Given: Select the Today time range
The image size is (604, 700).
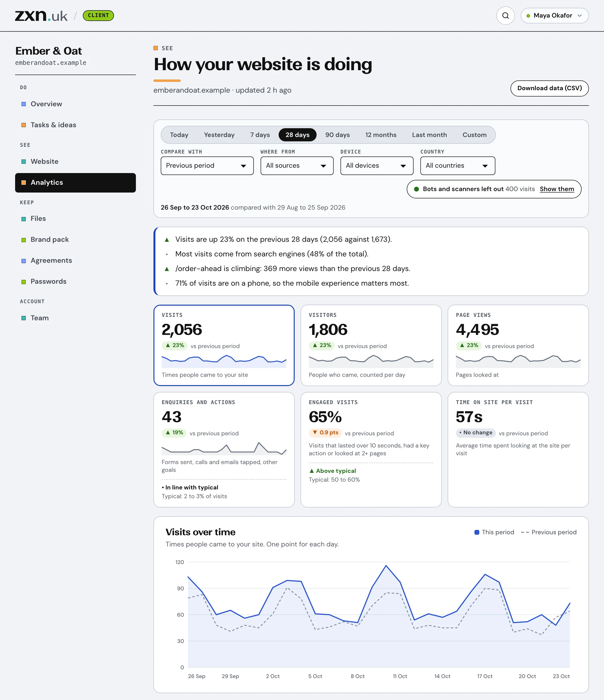Looking at the screenshot, I should click(x=179, y=135).
